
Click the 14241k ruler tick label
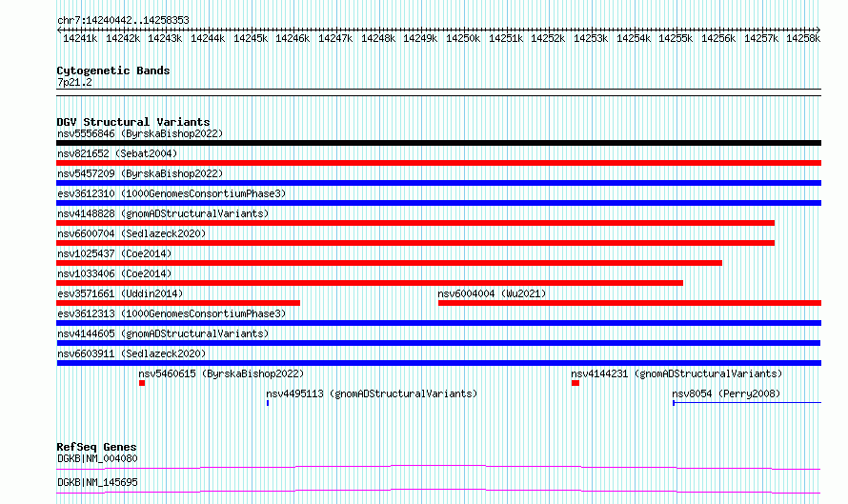click(x=80, y=38)
